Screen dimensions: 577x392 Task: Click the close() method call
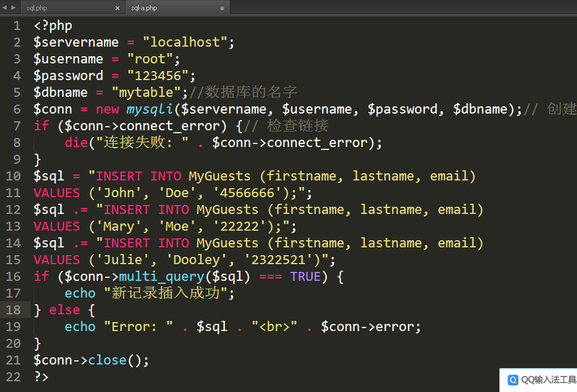tap(115, 360)
